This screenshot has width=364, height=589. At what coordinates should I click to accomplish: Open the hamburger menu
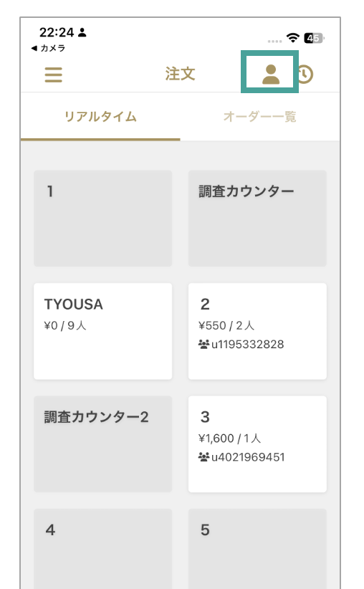(53, 75)
